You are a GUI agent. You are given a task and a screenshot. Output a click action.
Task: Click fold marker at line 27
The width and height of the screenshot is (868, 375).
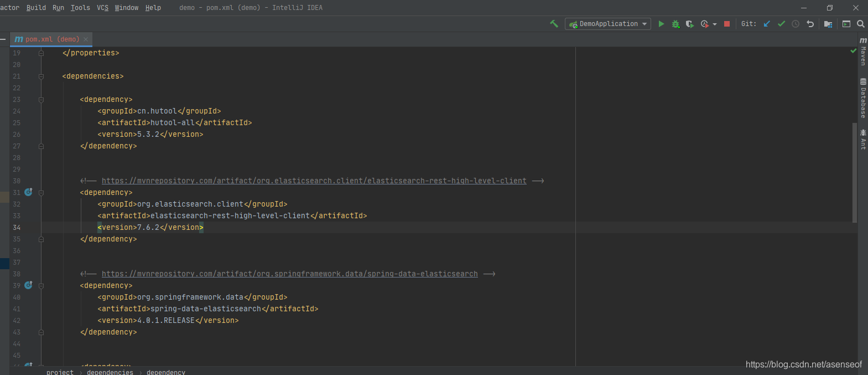41,146
